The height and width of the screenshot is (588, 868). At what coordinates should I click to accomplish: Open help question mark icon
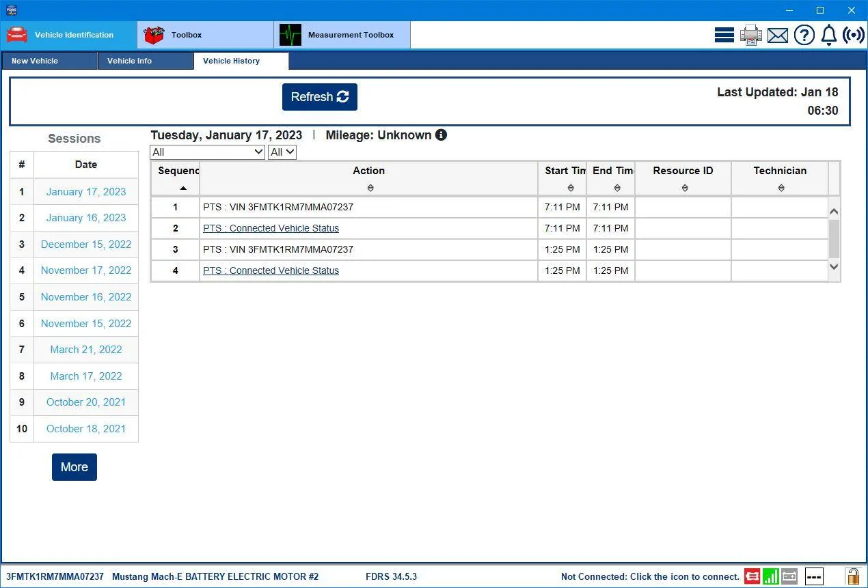pos(804,35)
